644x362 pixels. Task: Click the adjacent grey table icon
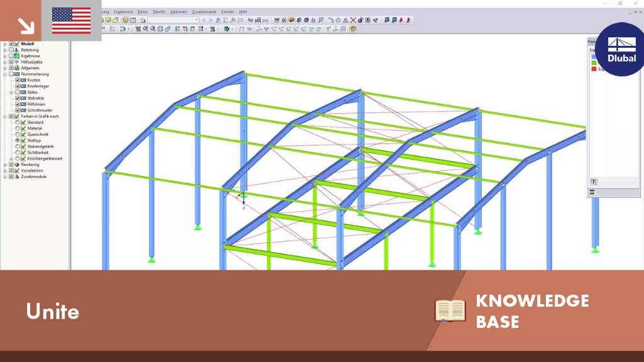133,20
